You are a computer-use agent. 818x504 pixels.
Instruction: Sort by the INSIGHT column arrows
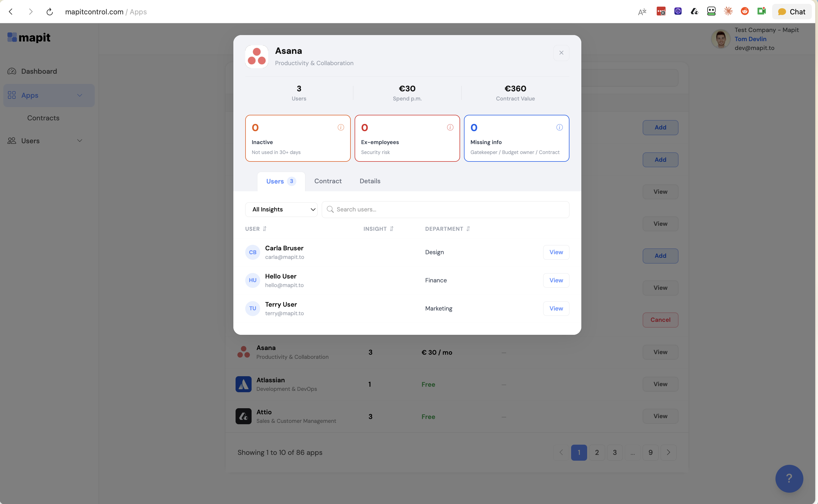tap(392, 229)
